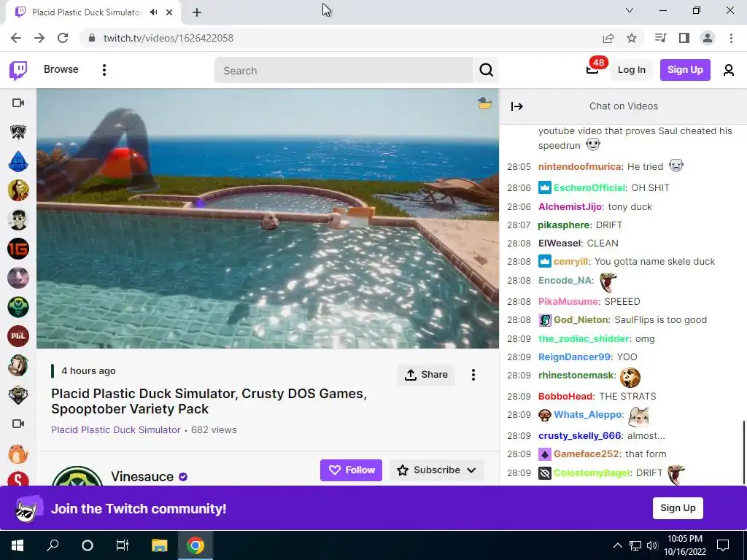Click the Log In button
747x560 pixels.
tap(631, 70)
